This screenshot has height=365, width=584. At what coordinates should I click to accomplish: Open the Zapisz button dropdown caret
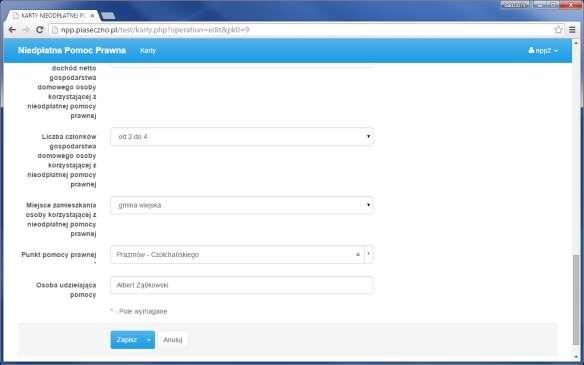tap(149, 340)
